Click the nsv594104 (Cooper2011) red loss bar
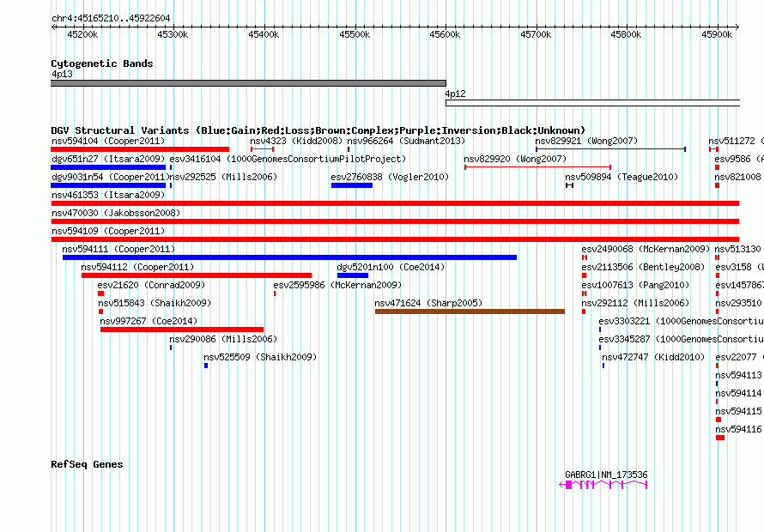The height and width of the screenshot is (532, 764). click(x=140, y=149)
